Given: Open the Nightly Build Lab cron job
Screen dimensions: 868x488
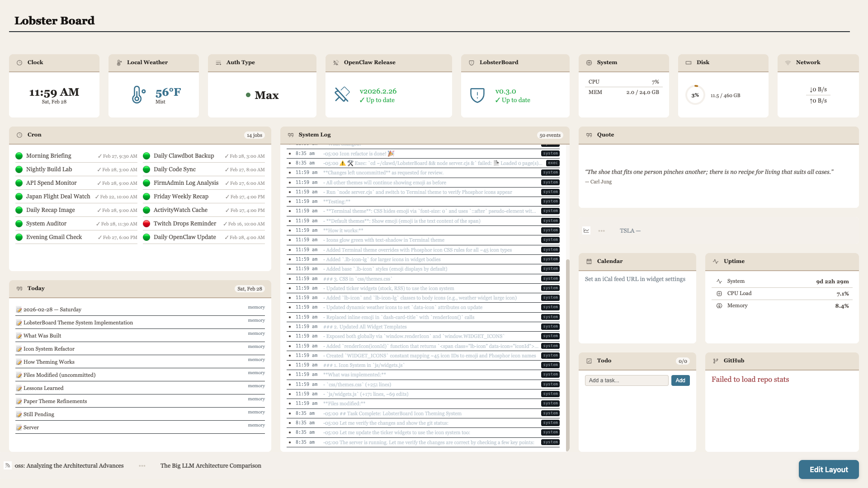Looking at the screenshot, I should click(x=49, y=169).
